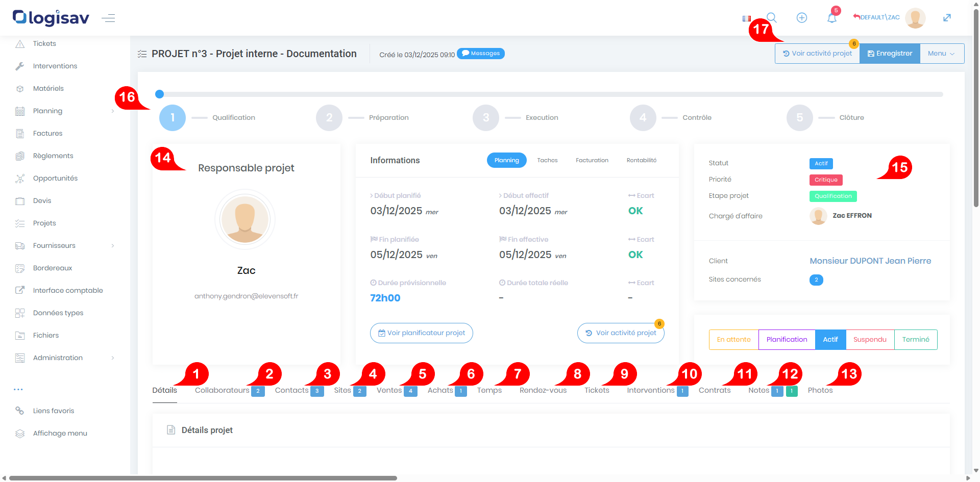Open the Menu dropdown button

coord(941,54)
